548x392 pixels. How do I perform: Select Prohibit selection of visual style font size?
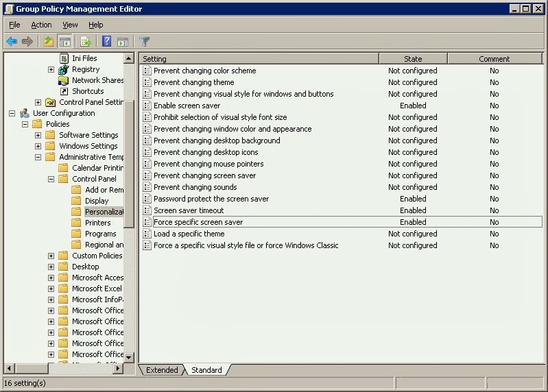[220, 117]
